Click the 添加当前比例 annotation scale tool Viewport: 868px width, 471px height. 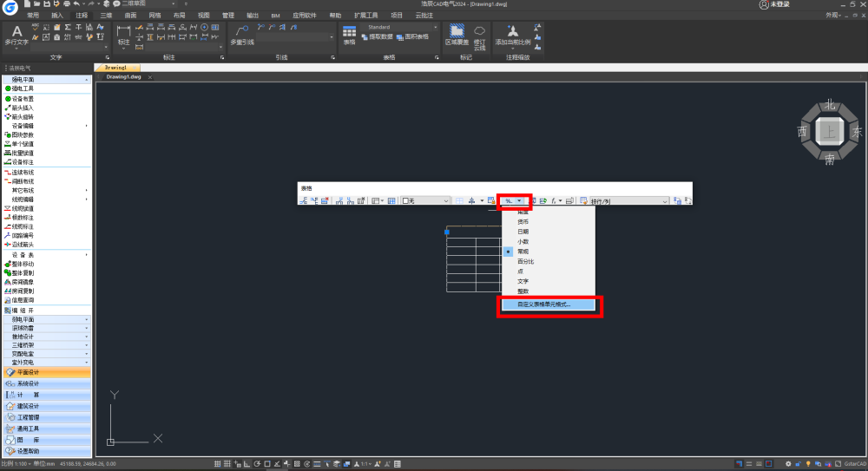[x=513, y=36]
